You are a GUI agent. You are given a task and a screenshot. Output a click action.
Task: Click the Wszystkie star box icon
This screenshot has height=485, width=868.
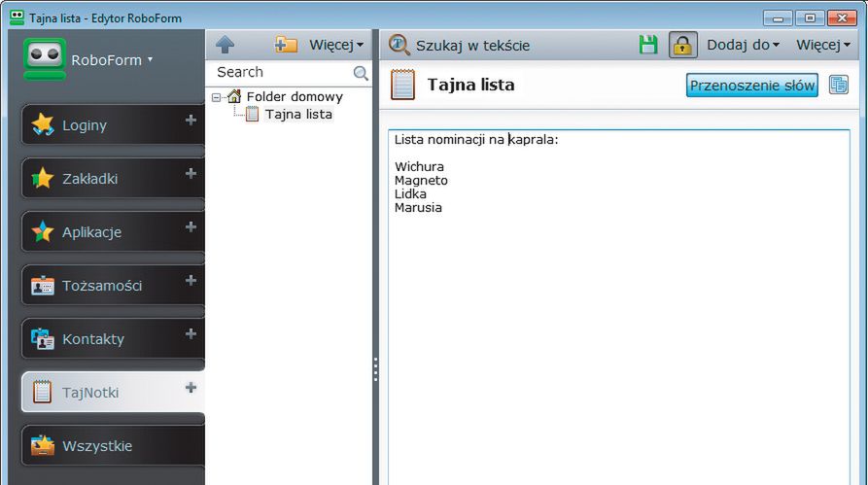(x=43, y=445)
